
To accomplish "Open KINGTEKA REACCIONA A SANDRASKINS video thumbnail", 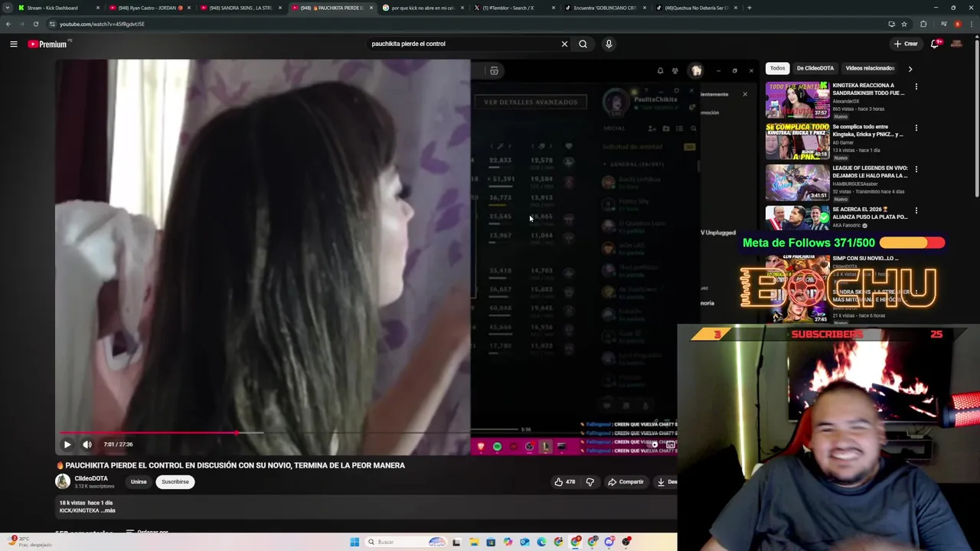I will 797,99.
